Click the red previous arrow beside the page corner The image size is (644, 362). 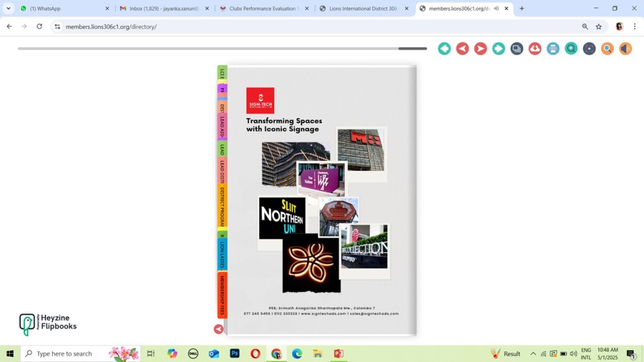218,329
